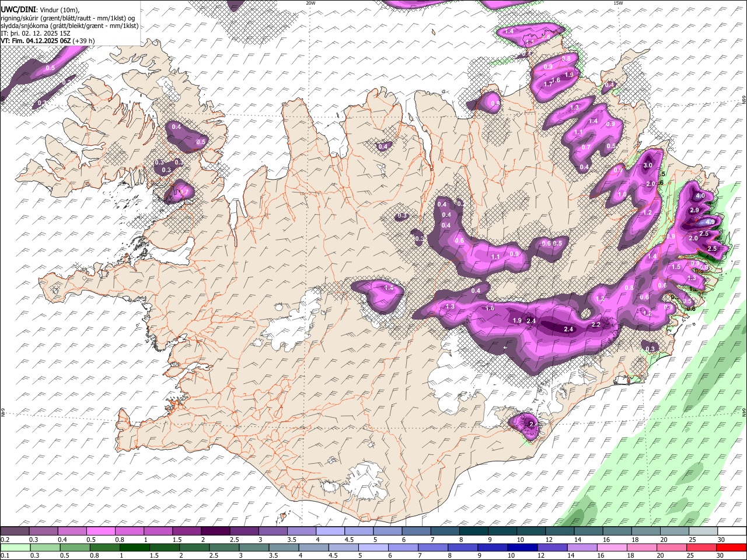Click dark teal snow swatch between 8 and 9
This screenshot has height=560, width=747.
(x=474, y=531)
